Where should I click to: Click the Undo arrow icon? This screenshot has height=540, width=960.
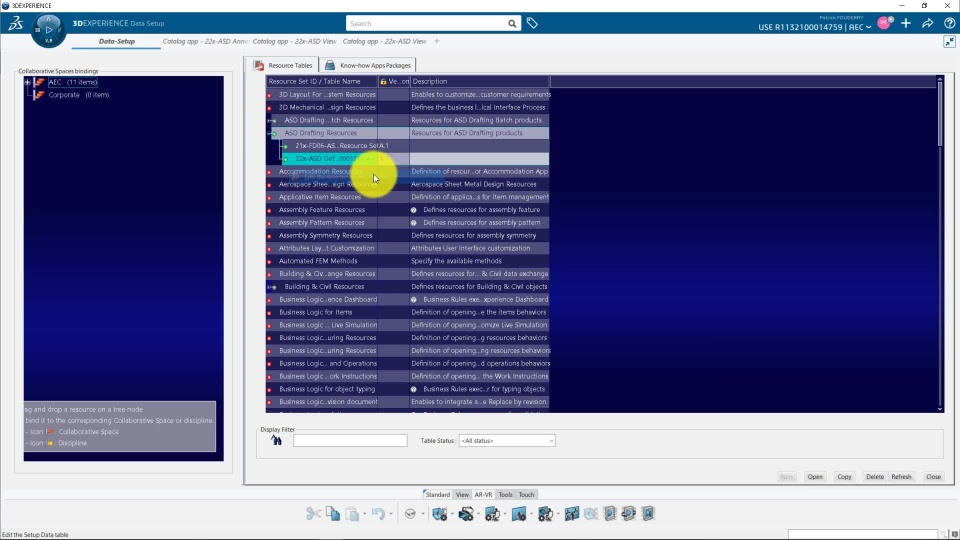point(378,513)
